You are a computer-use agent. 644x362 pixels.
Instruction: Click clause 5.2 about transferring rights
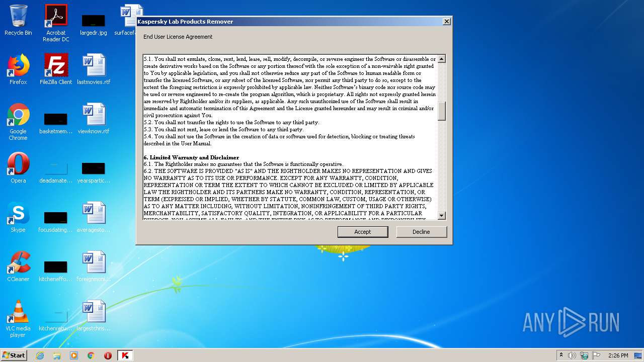[x=231, y=122]
